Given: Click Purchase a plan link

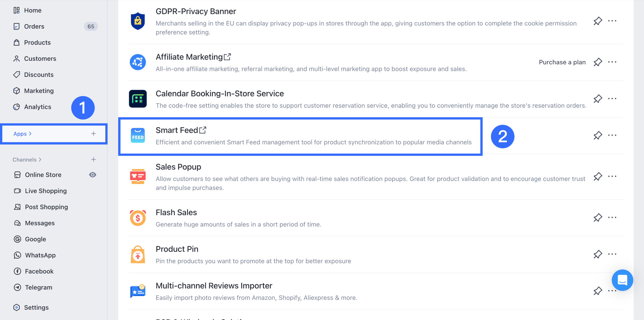Looking at the screenshot, I should point(562,62).
